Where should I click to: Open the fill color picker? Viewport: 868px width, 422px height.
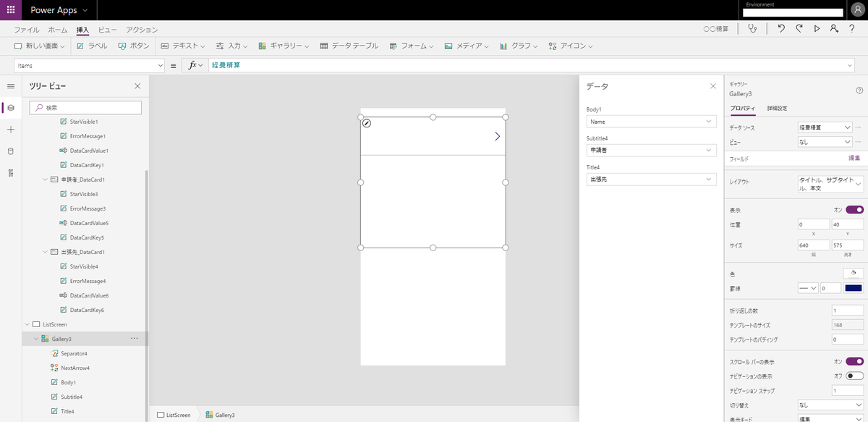click(x=854, y=273)
